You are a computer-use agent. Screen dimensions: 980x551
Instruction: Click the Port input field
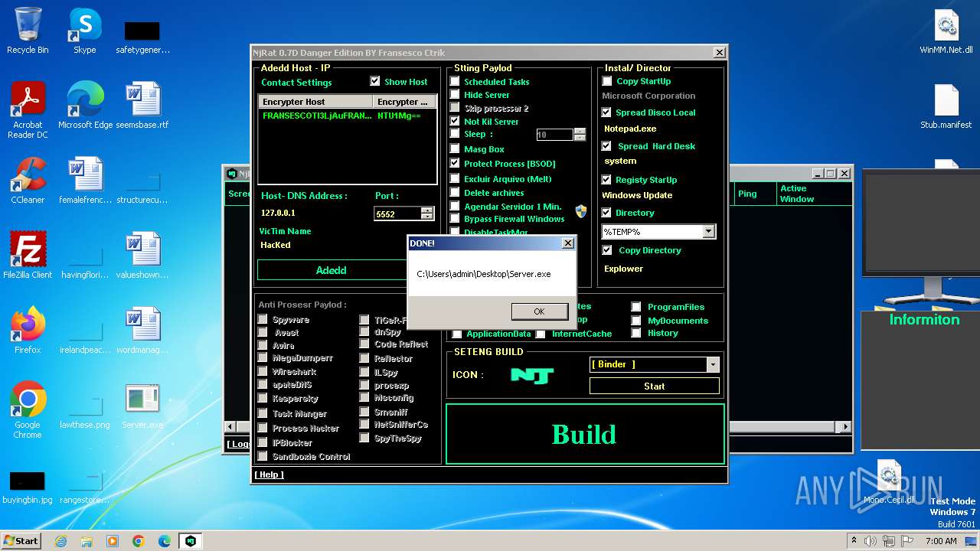[397, 214]
